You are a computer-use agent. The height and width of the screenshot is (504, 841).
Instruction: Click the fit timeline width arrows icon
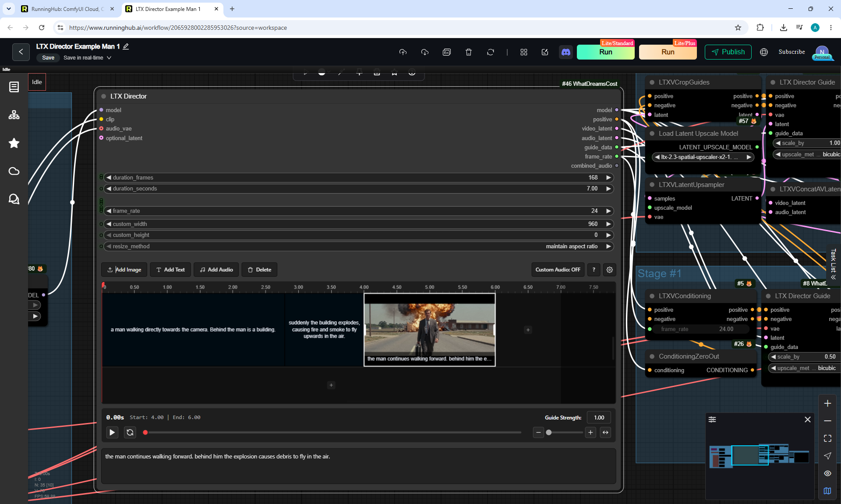[x=605, y=433]
